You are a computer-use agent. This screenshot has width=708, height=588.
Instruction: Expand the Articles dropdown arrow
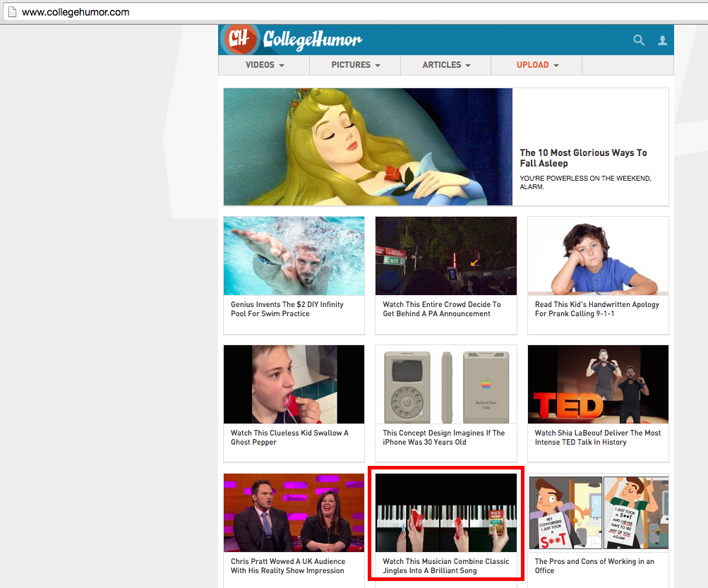click(468, 66)
